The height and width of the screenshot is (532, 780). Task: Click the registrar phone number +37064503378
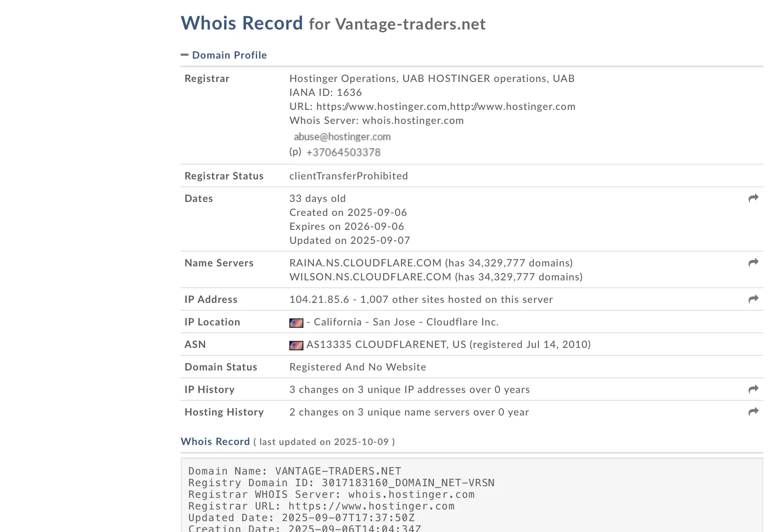coord(343,152)
